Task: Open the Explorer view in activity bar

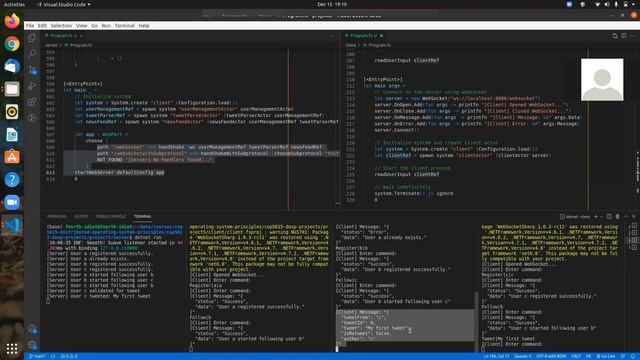Action: (x=32, y=38)
